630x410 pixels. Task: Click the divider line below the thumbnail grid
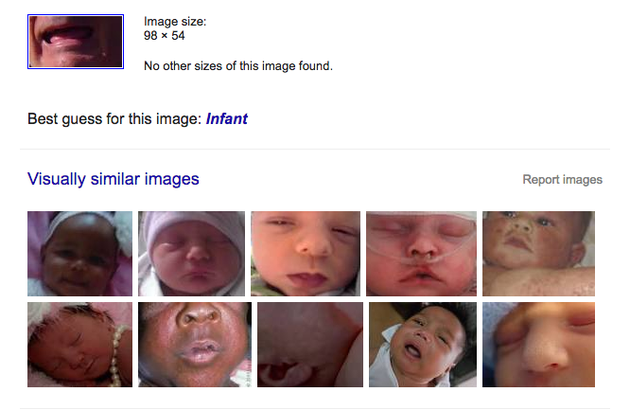pyautogui.click(x=315, y=408)
